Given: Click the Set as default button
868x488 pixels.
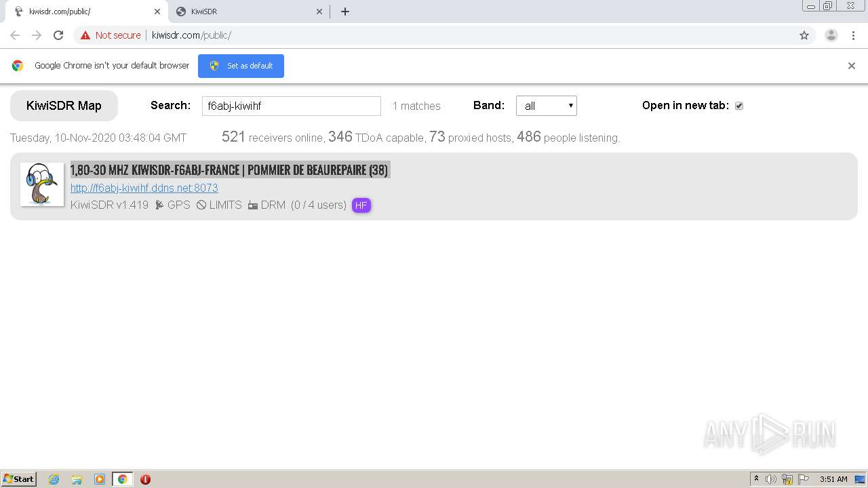Looking at the screenshot, I should click(x=241, y=66).
